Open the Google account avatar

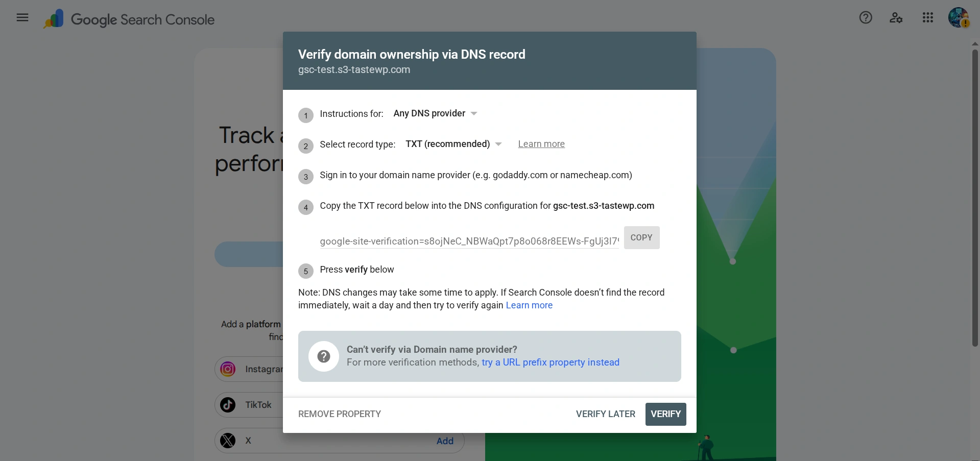tap(959, 17)
